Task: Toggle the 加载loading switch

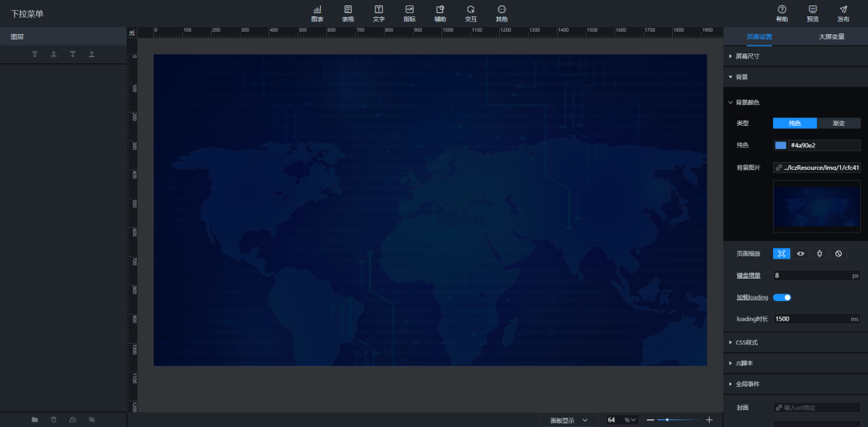Action: tap(782, 297)
